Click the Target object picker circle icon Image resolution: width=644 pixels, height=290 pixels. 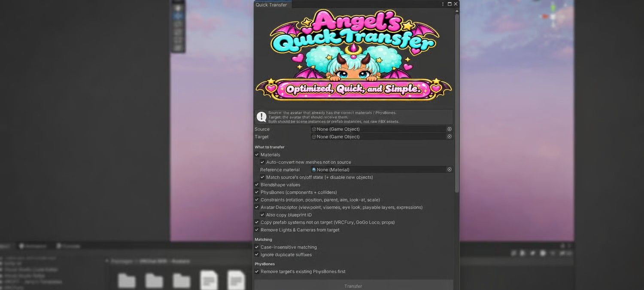coord(450,137)
